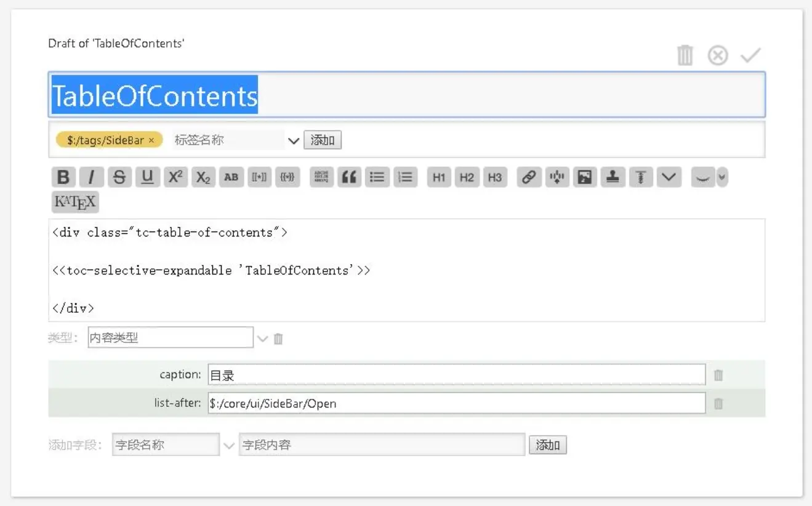812x506 pixels.
Task: Apply Heading 1 formatting
Action: [x=438, y=177]
